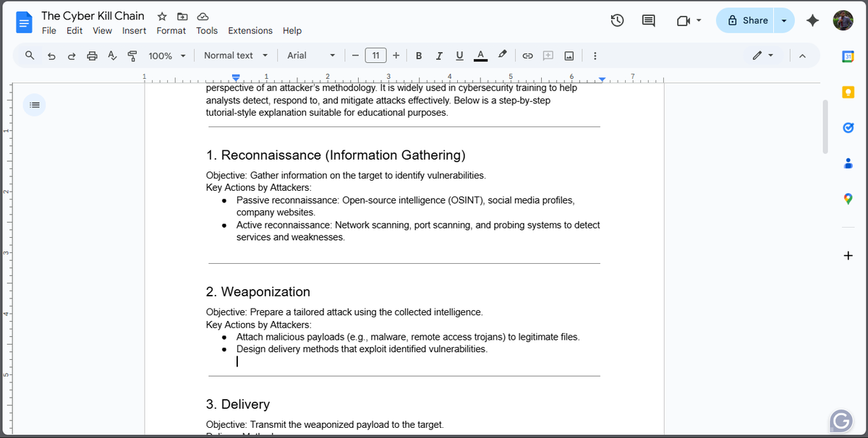The width and height of the screenshot is (868, 438).
Task: Insert an image
Action: point(569,56)
